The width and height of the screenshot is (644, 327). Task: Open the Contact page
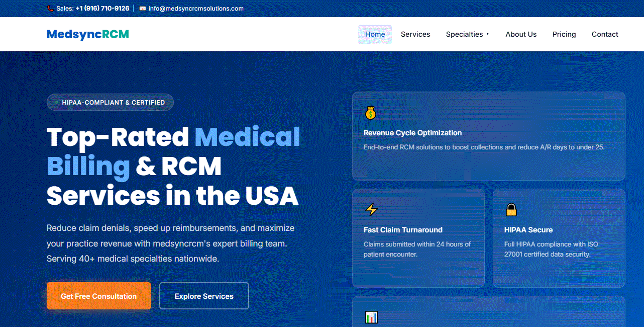pos(605,34)
